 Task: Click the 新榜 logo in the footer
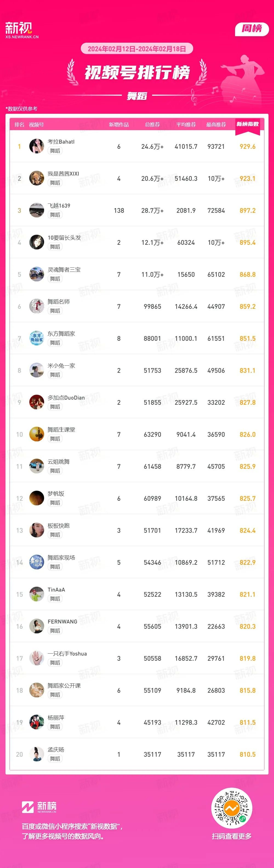coord(39,807)
